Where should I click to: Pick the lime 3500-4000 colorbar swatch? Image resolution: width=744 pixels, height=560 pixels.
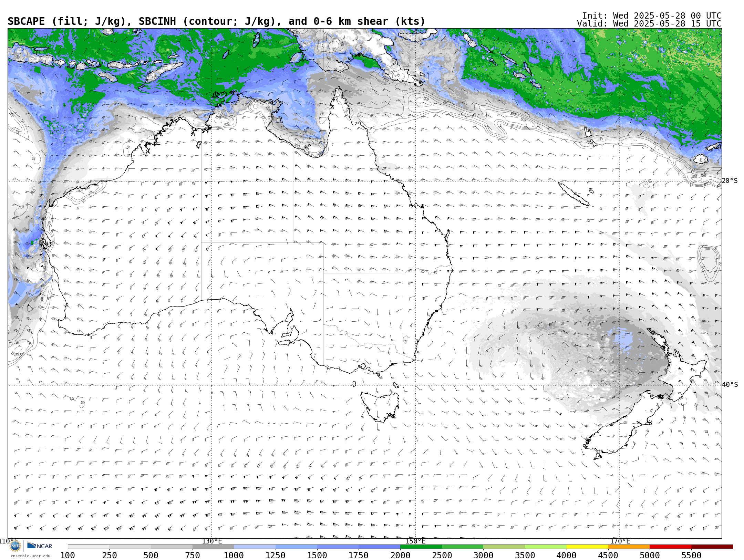[x=546, y=547]
